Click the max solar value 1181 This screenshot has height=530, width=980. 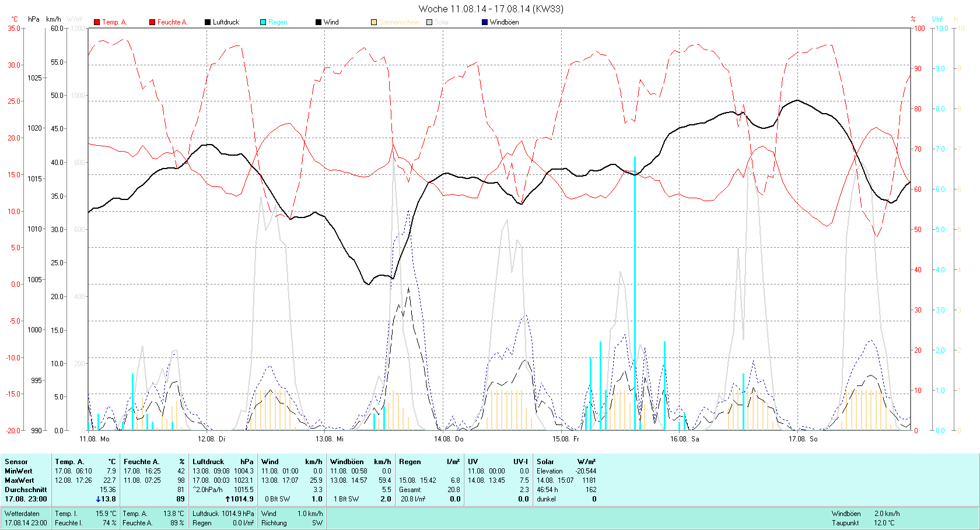pyautogui.click(x=589, y=480)
